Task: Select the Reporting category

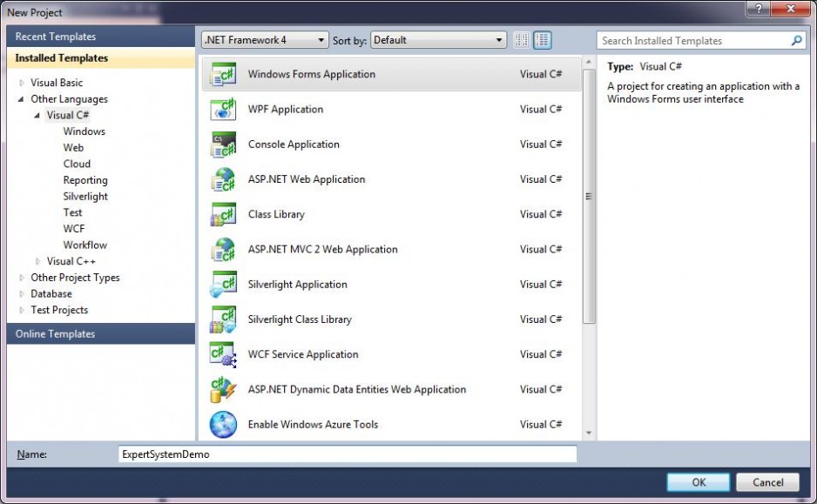Action: tap(85, 180)
